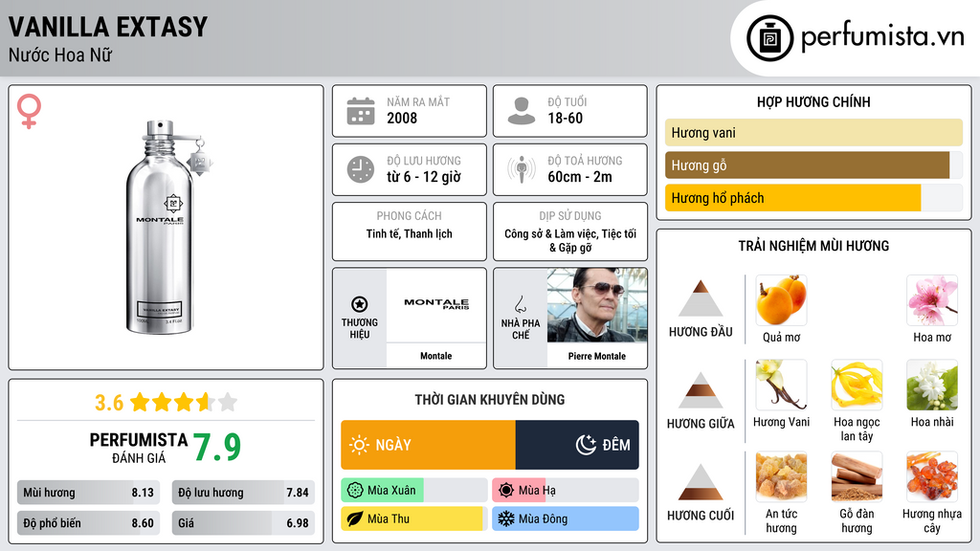Image resolution: width=980 pixels, height=551 pixels.
Task: Click the Độ phổ biến 8.60 score bar
Action: (x=89, y=523)
